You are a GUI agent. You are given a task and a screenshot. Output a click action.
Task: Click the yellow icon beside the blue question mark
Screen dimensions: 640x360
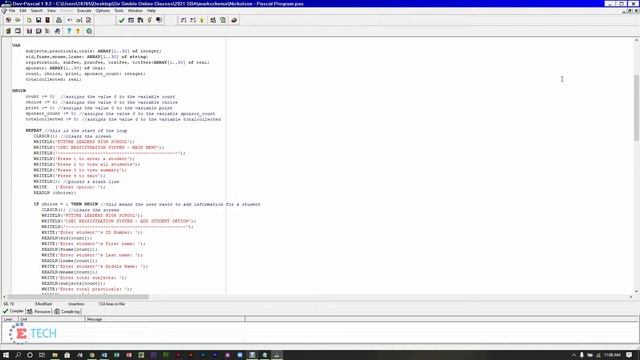78,31
